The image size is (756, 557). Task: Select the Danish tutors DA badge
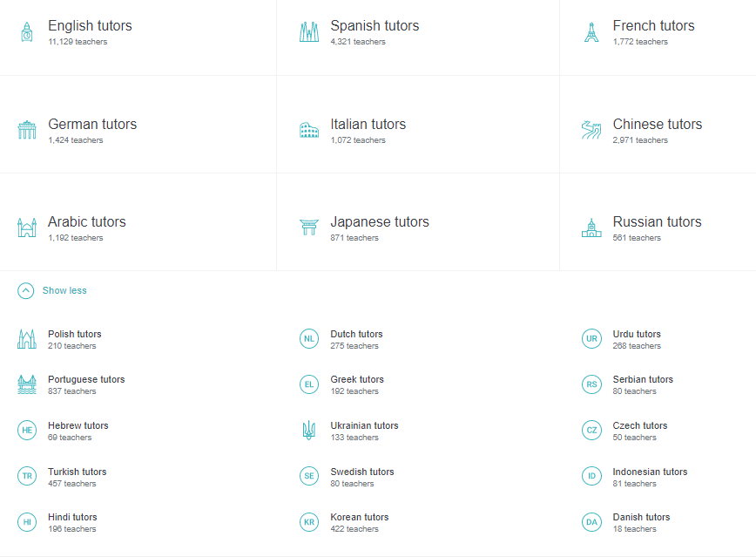(591, 522)
